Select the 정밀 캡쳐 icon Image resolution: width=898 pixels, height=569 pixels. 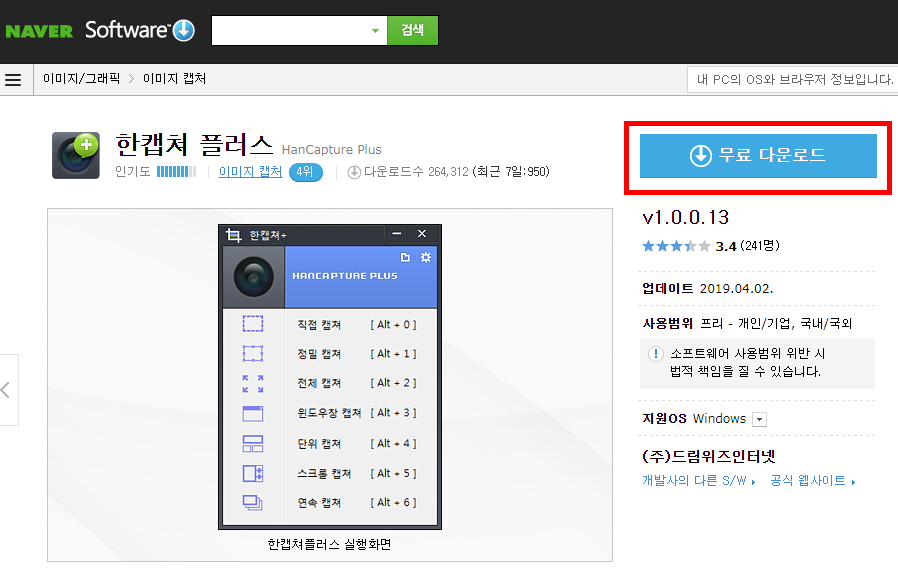(x=253, y=354)
